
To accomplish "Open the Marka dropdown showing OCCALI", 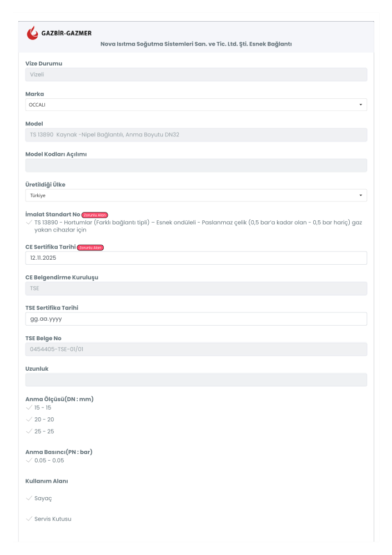I will click(196, 105).
